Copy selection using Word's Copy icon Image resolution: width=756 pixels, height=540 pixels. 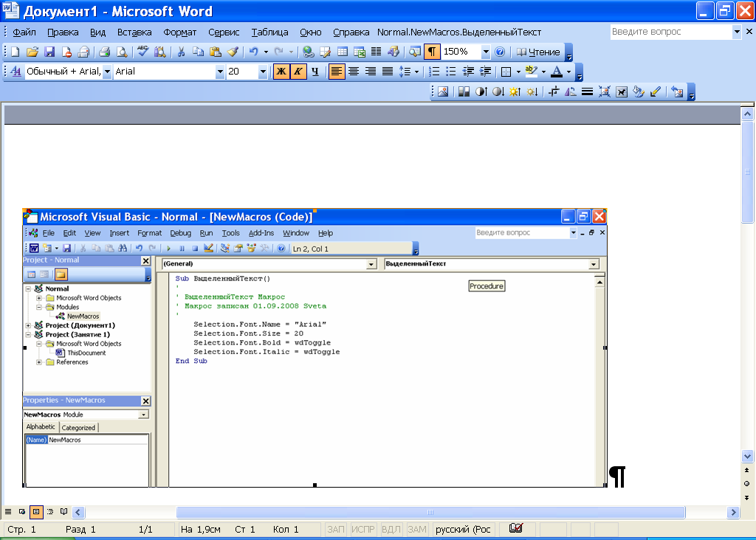[x=198, y=52]
